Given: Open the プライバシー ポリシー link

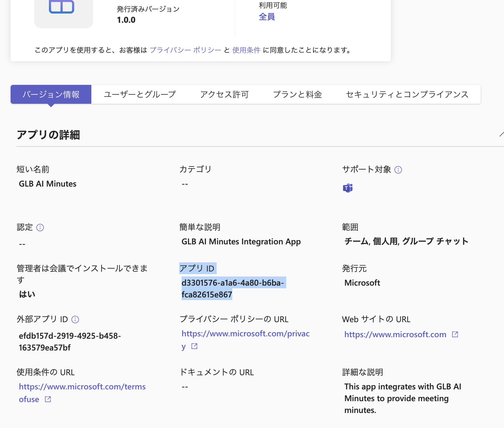Looking at the screenshot, I should 186,50.
